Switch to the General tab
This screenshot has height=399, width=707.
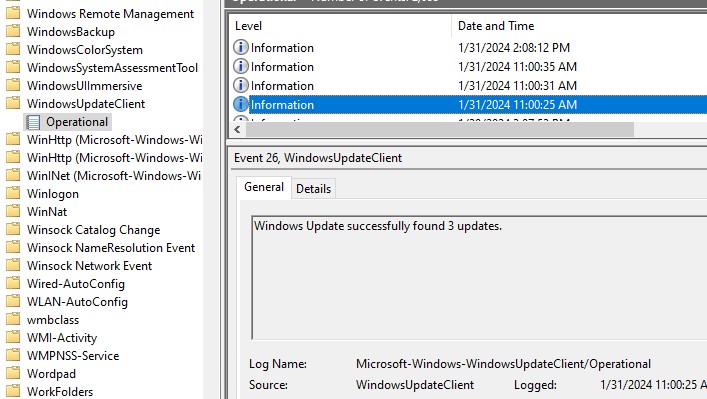(x=264, y=187)
